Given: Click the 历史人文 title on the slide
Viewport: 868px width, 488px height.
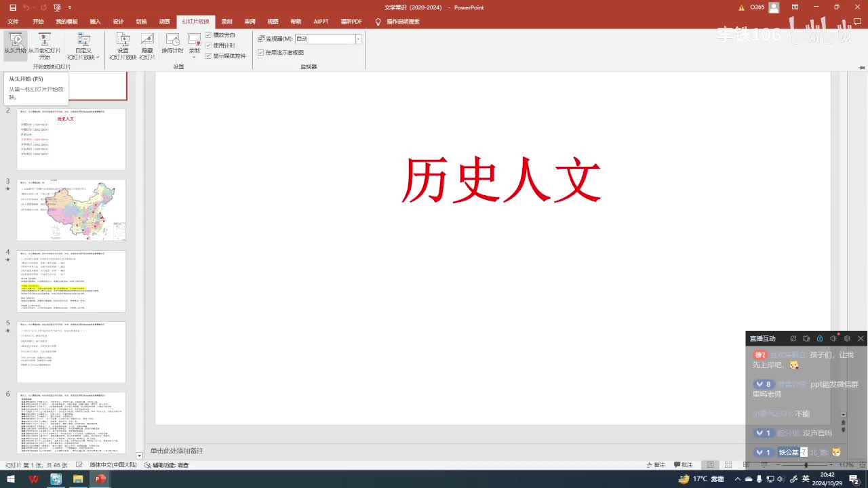Looking at the screenshot, I should 502,180.
